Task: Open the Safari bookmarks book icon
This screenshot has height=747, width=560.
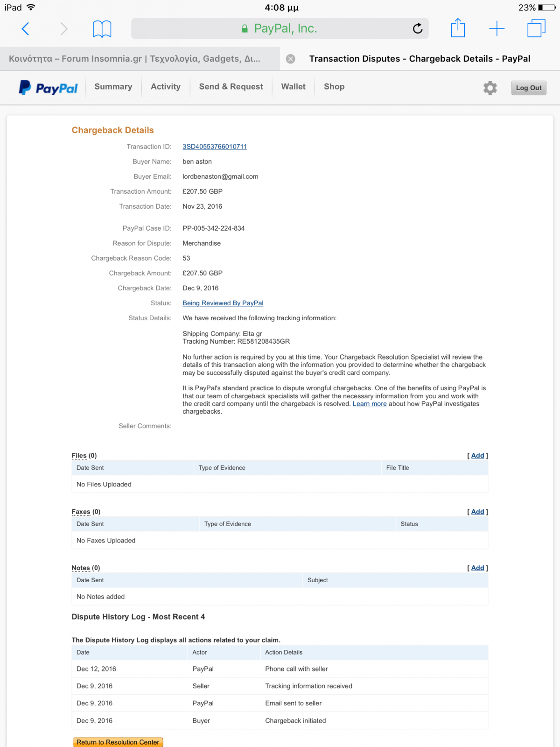Action: click(102, 29)
